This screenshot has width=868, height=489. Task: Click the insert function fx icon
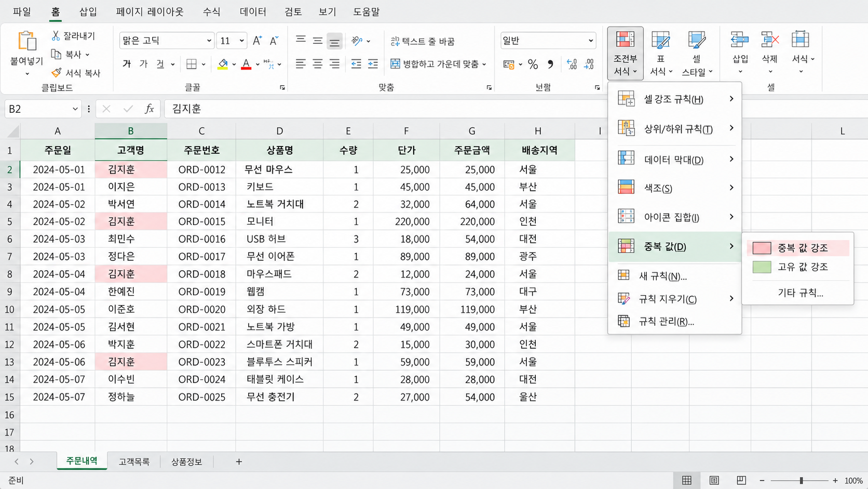coord(149,109)
